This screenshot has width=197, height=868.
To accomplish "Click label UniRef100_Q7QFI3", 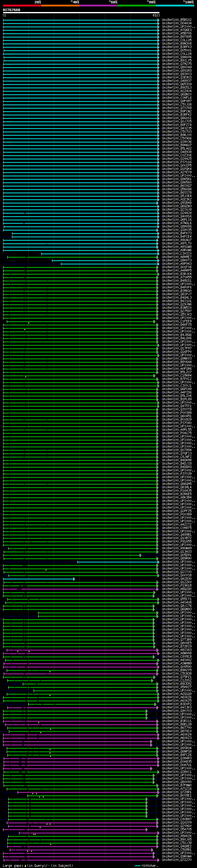I will click(x=177, y=453).
